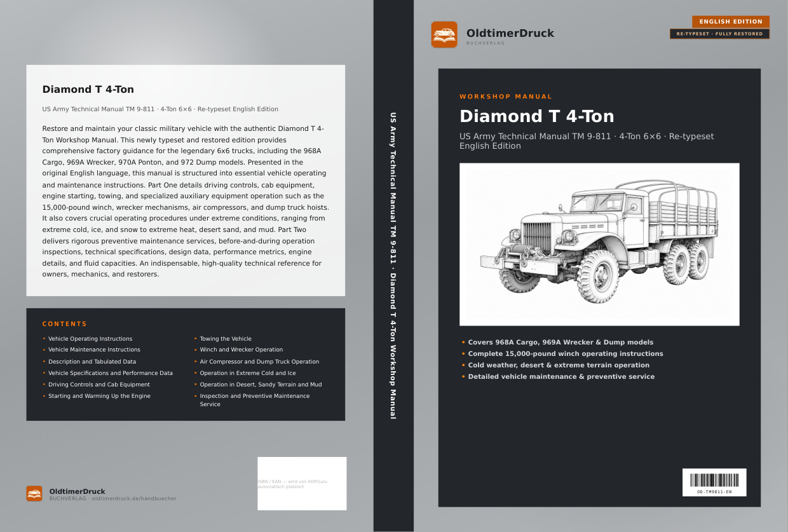Click bullet 'Detailed vehicle maintenance & preventive service'

click(561, 376)
